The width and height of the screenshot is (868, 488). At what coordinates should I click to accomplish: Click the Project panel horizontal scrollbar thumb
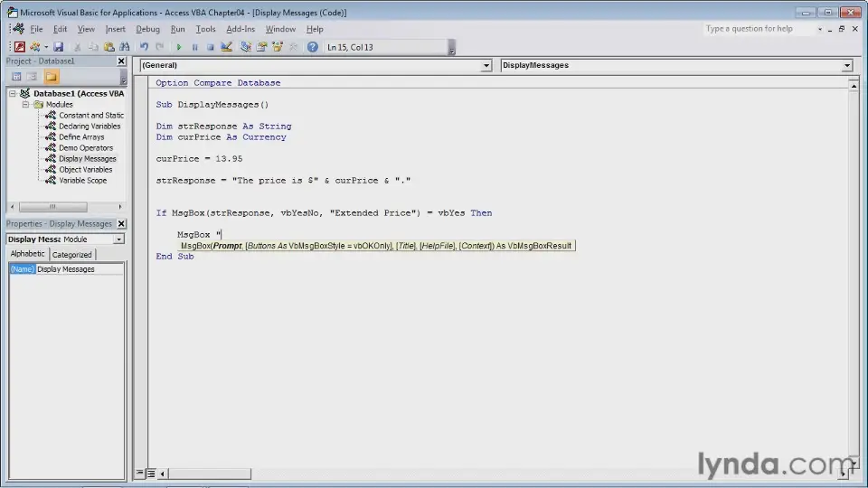point(52,206)
